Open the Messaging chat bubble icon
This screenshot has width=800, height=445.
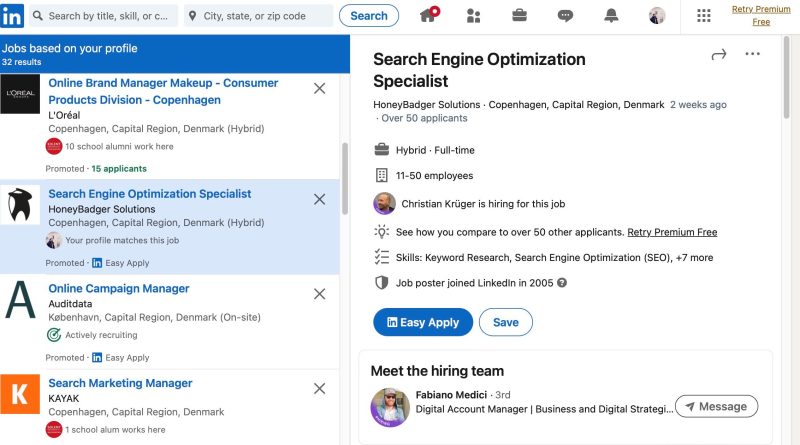tap(565, 16)
